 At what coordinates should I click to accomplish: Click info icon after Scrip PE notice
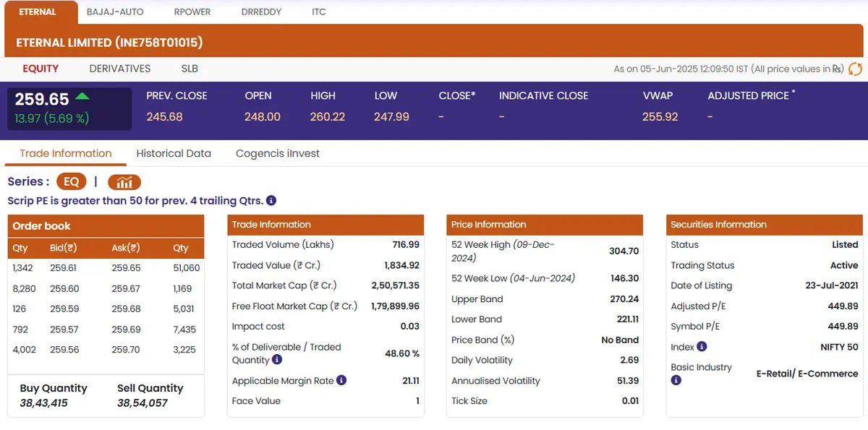pyautogui.click(x=271, y=201)
